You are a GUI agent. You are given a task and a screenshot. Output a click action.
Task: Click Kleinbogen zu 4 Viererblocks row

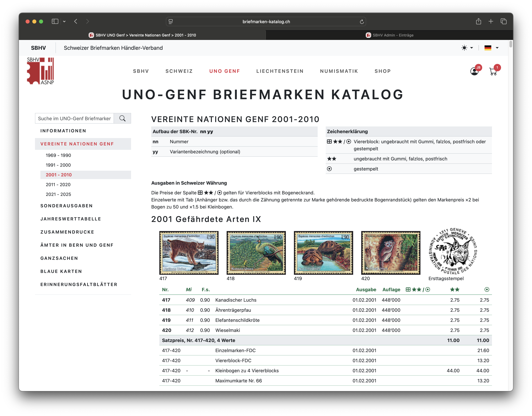pos(325,371)
